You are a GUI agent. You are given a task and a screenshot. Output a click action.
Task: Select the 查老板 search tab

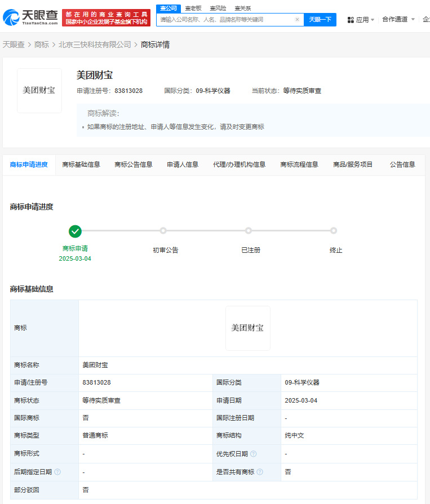point(193,8)
